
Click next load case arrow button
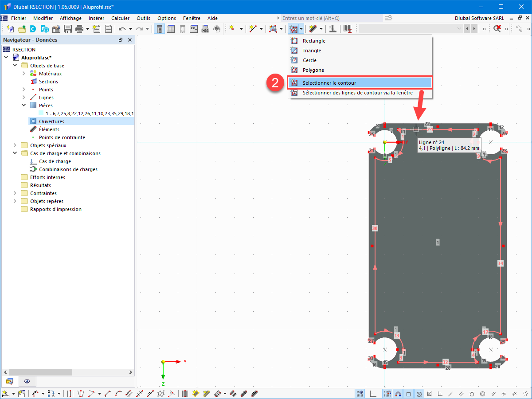pos(474,29)
